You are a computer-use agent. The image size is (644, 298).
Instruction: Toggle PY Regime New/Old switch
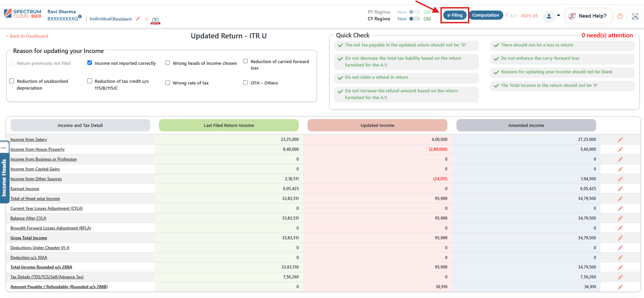pos(414,12)
